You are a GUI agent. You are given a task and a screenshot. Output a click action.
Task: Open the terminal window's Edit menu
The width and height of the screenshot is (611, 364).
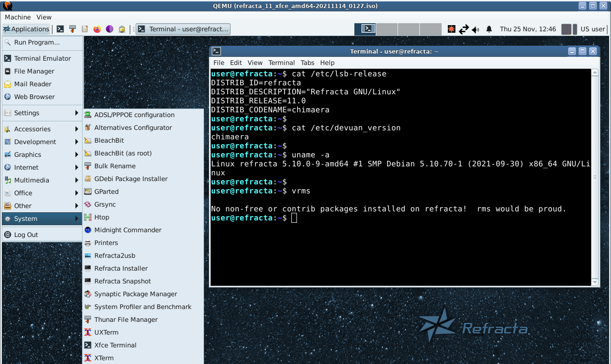[236, 63]
